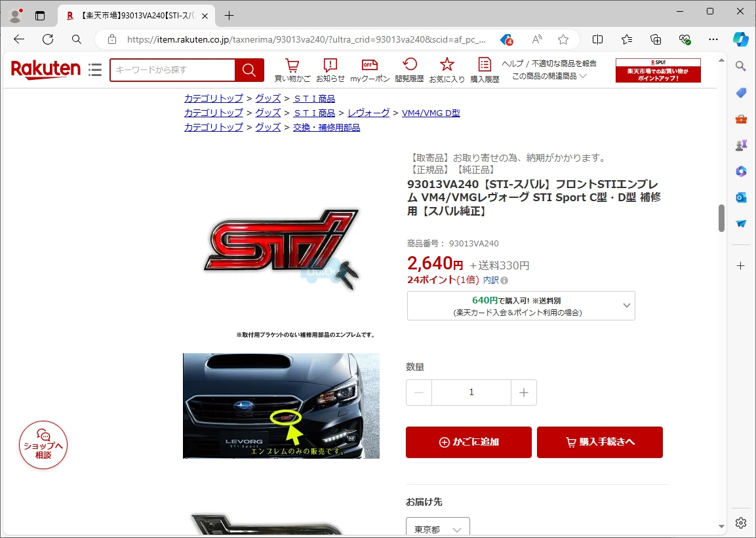This screenshot has width=756, height=538.
Task: Select the Rakuten product browser tab
Action: 134,16
